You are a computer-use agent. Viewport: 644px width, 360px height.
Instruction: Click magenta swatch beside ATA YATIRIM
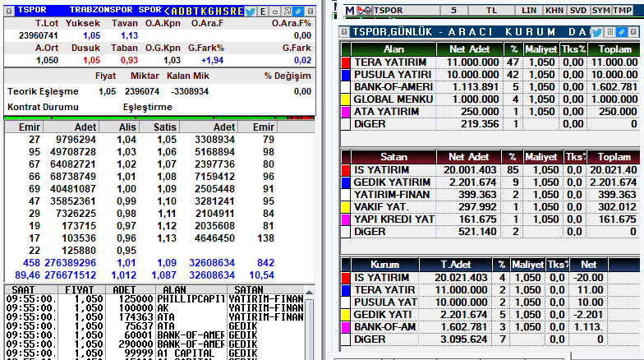tap(346, 112)
